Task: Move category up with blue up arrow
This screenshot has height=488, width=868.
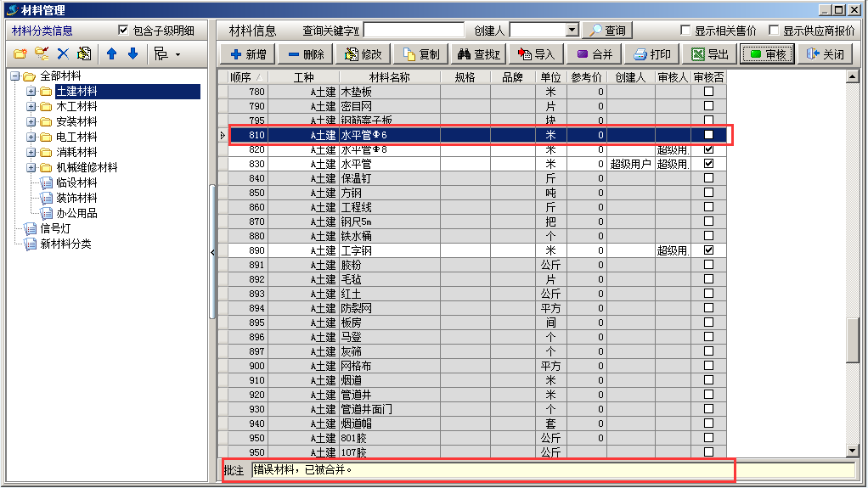Action: 111,54
